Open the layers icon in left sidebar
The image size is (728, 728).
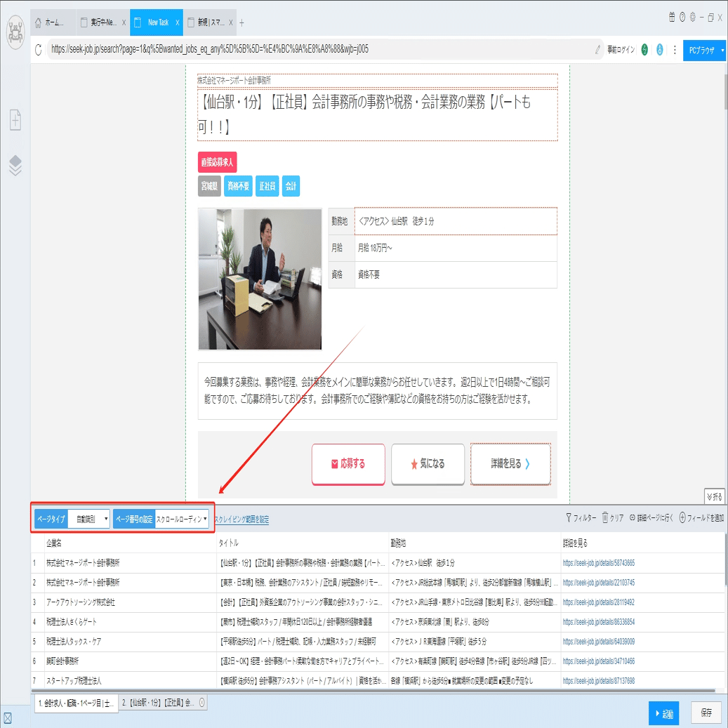15,165
